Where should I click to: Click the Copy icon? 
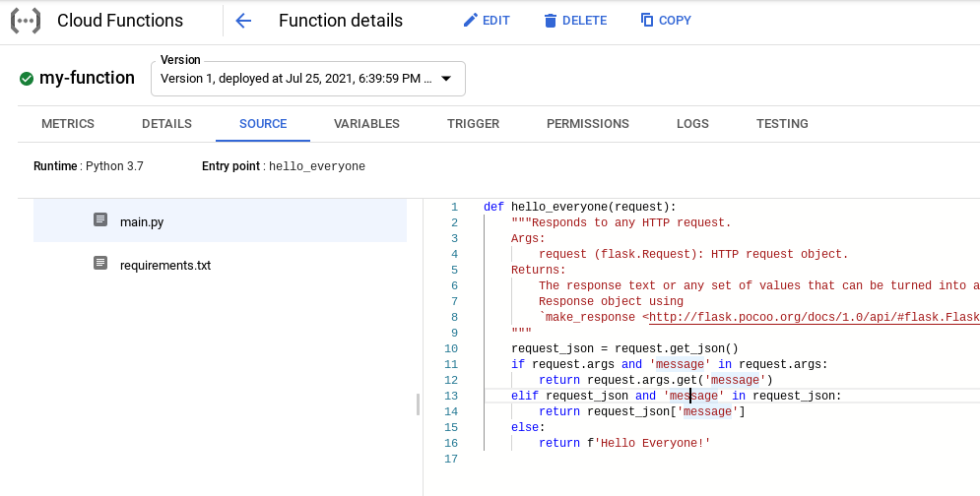click(647, 21)
